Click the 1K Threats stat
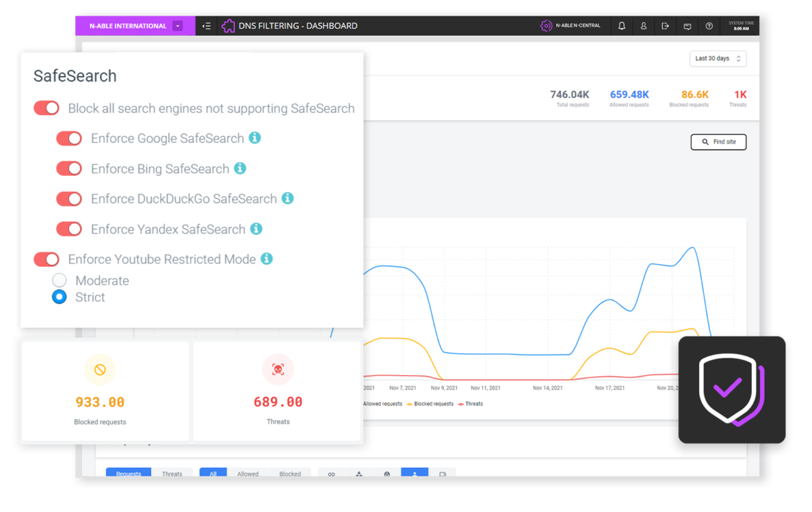Image resolution: width=812 pixels, height=512 pixels. (738, 99)
